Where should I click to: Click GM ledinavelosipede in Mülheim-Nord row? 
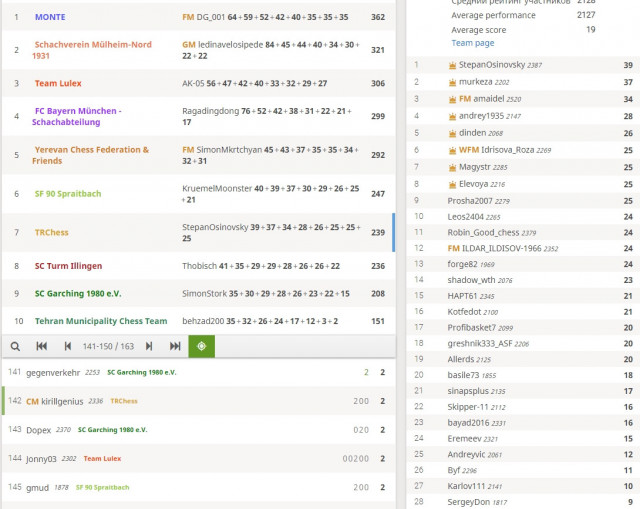click(222, 45)
